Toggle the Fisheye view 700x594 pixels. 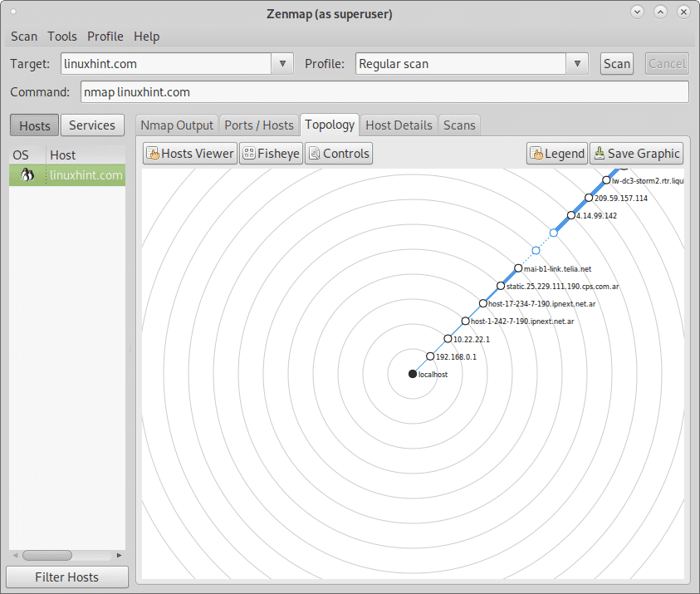(270, 154)
